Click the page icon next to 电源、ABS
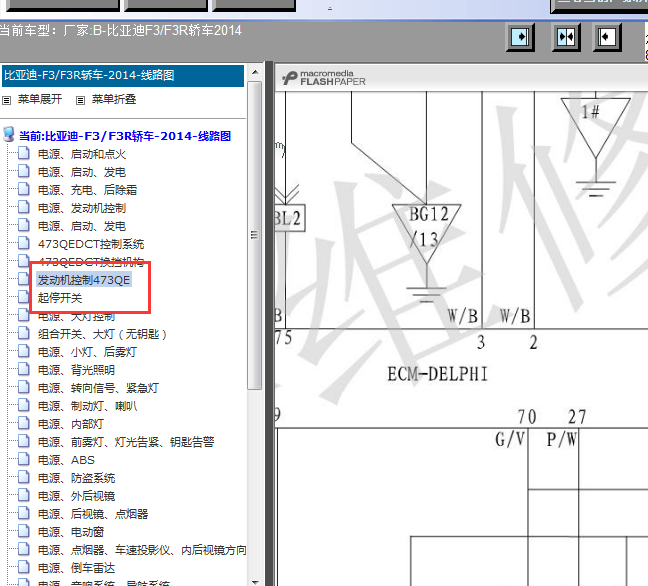This screenshot has width=648, height=586. [24, 459]
